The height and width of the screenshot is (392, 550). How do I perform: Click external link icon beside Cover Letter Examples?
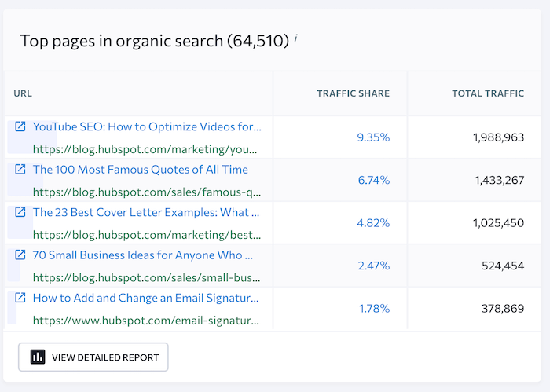pos(20,212)
